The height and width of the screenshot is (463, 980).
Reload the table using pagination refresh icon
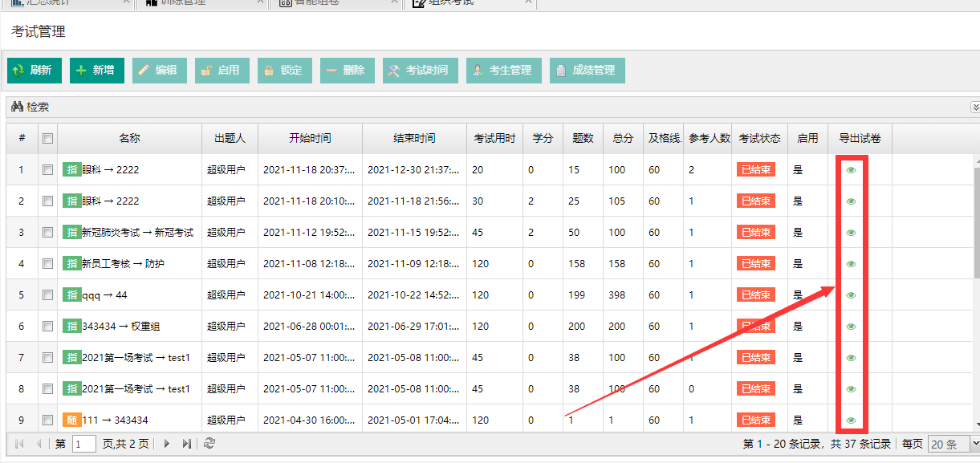pos(209,444)
